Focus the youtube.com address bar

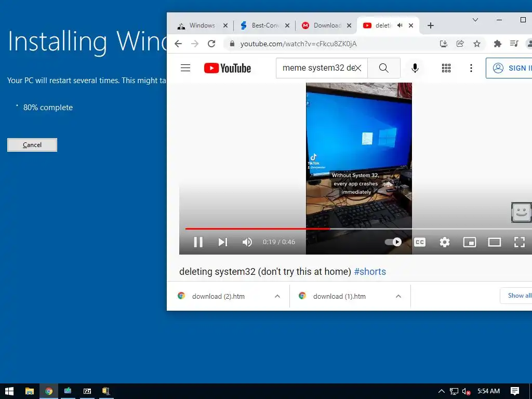click(x=299, y=44)
